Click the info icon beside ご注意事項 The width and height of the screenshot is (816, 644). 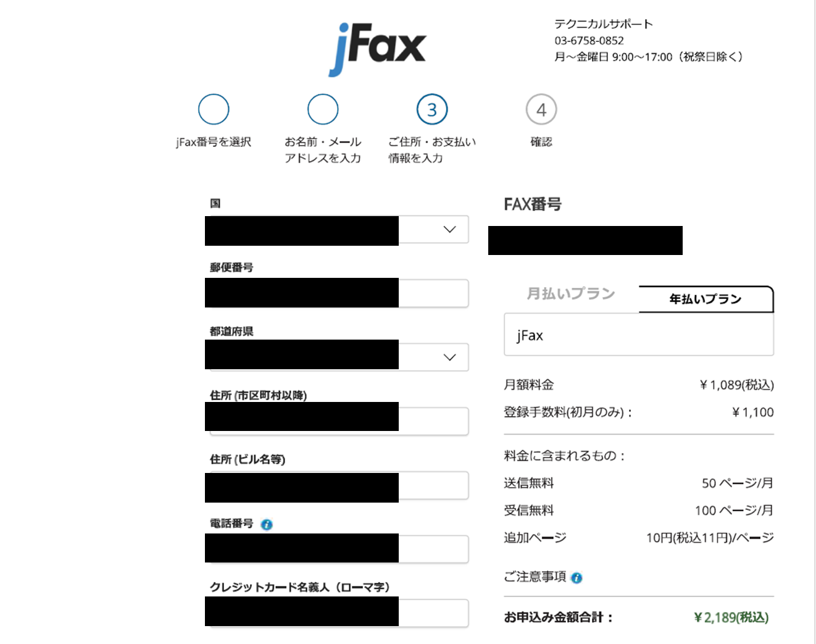(577, 579)
